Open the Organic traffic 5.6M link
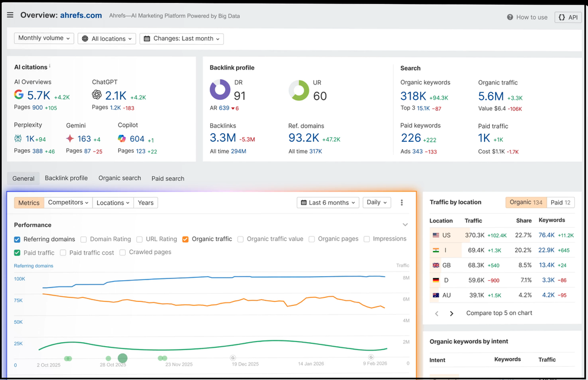588x380 pixels. click(x=491, y=96)
